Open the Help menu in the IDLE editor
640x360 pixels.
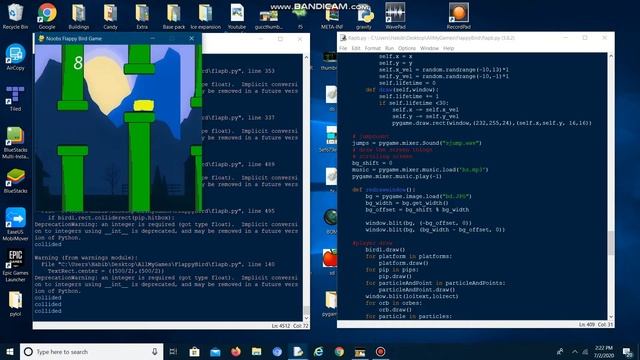448,48
